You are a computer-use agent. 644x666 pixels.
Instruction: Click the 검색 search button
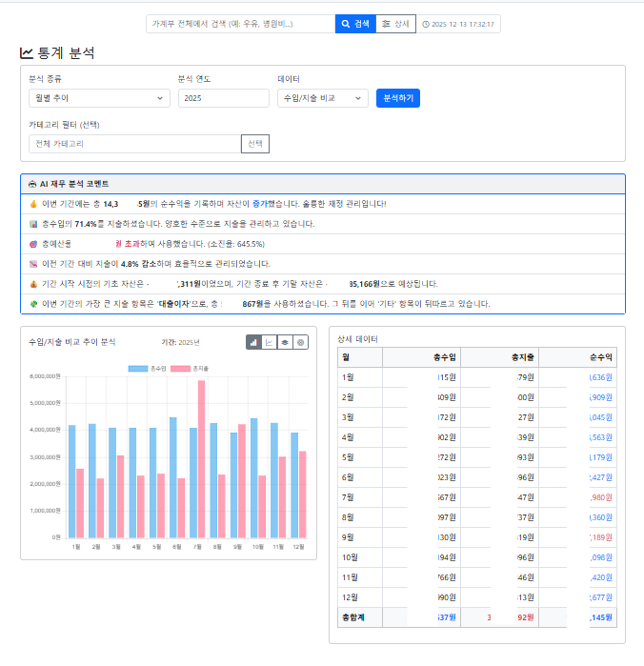pos(355,24)
